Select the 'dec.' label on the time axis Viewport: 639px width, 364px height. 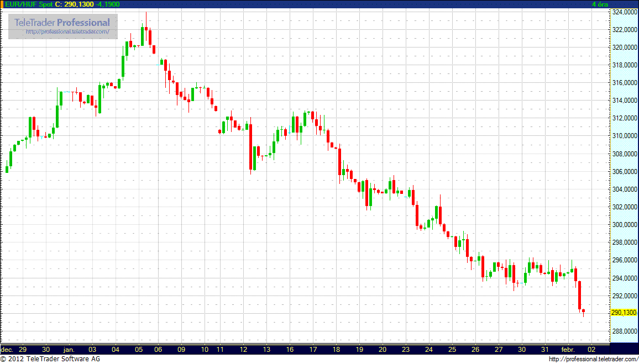7,350
